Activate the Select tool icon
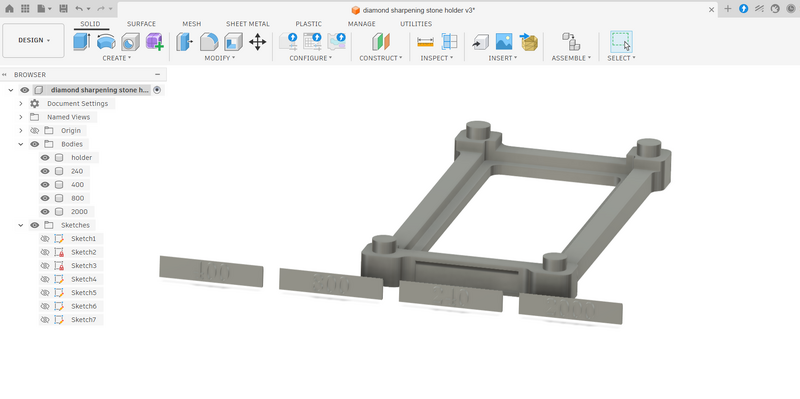 click(x=621, y=41)
